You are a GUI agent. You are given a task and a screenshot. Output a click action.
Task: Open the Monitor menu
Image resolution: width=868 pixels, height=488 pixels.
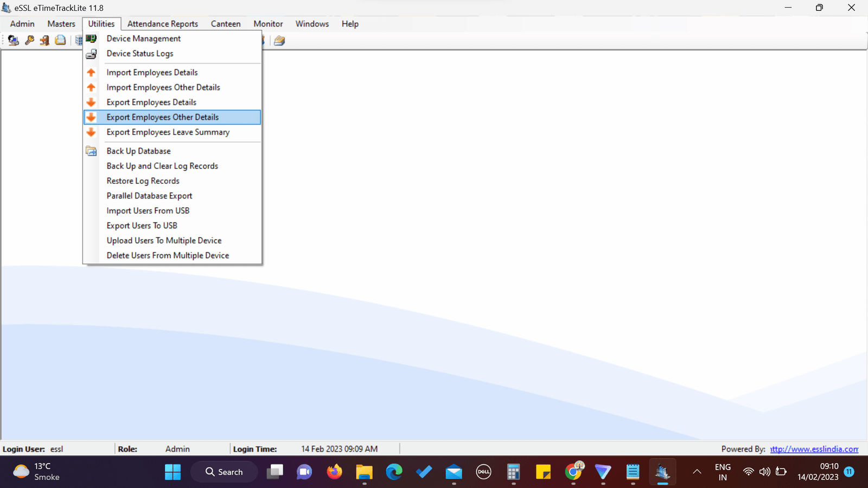coord(268,24)
